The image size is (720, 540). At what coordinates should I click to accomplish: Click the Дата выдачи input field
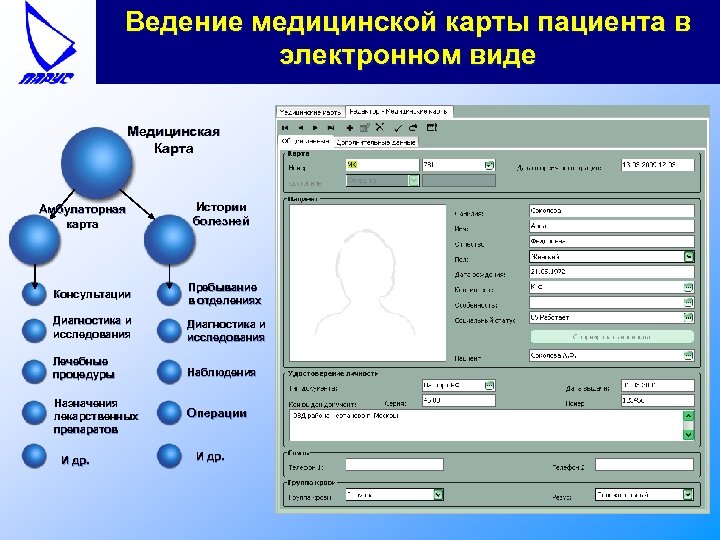[658, 385]
